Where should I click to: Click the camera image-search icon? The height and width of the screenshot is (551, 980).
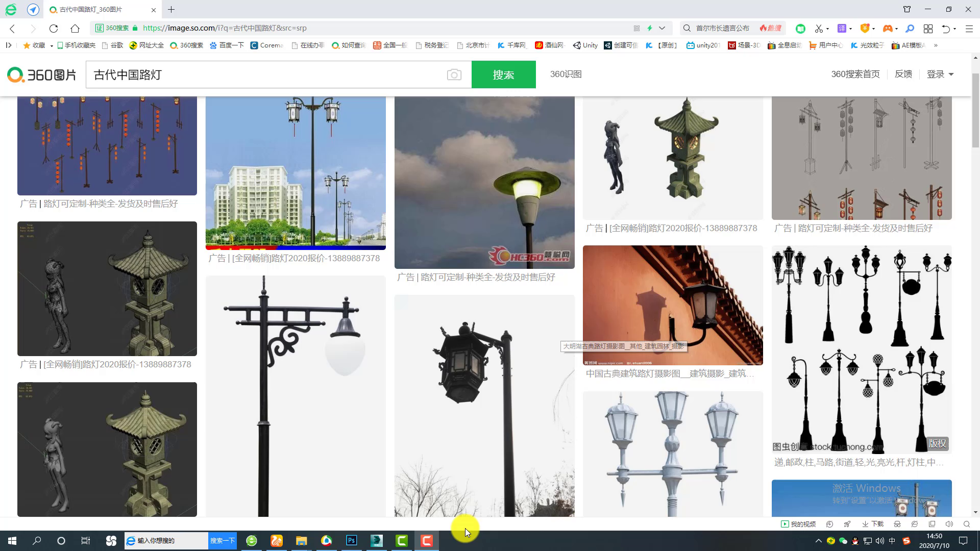click(454, 75)
